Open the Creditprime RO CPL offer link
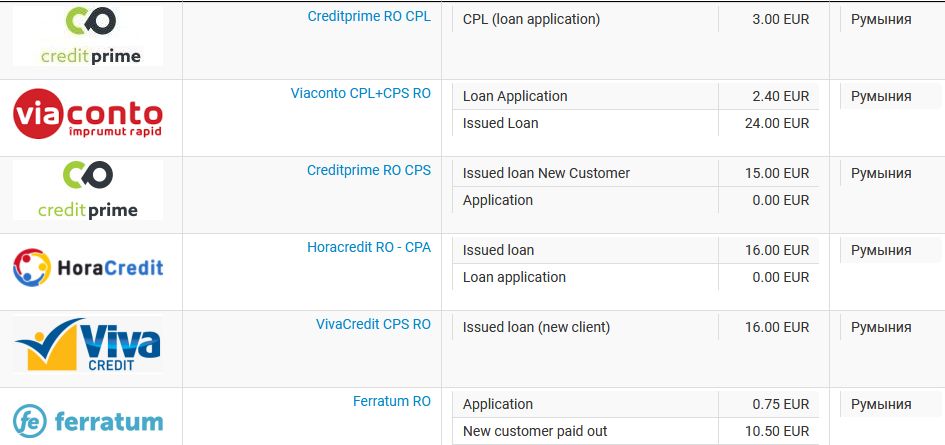Viewport: 945px width, 445px height. [369, 16]
